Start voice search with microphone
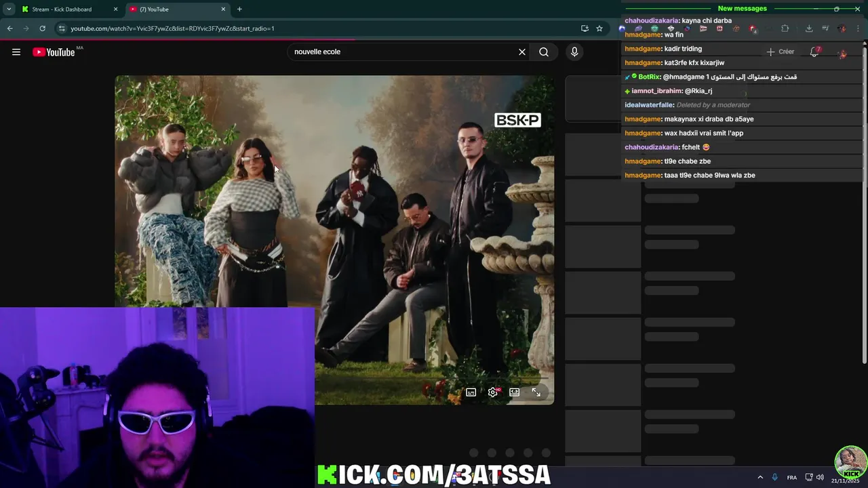This screenshot has width=868, height=488. [x=574, y=52]
